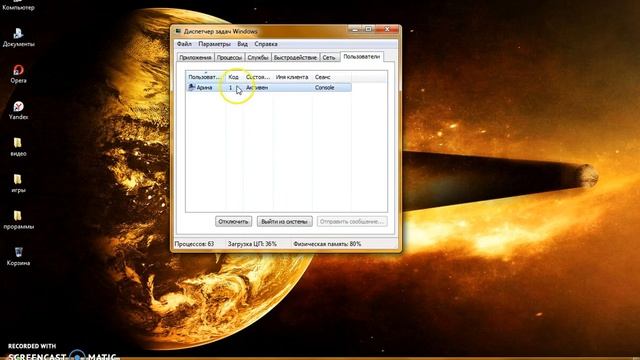
Task: Open the Файл menu
Action: tap(184, 44)
